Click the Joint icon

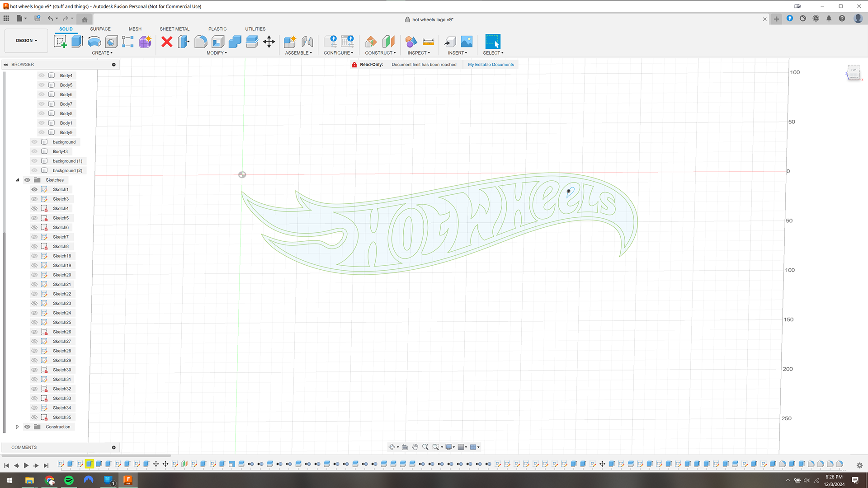point(307,42)
